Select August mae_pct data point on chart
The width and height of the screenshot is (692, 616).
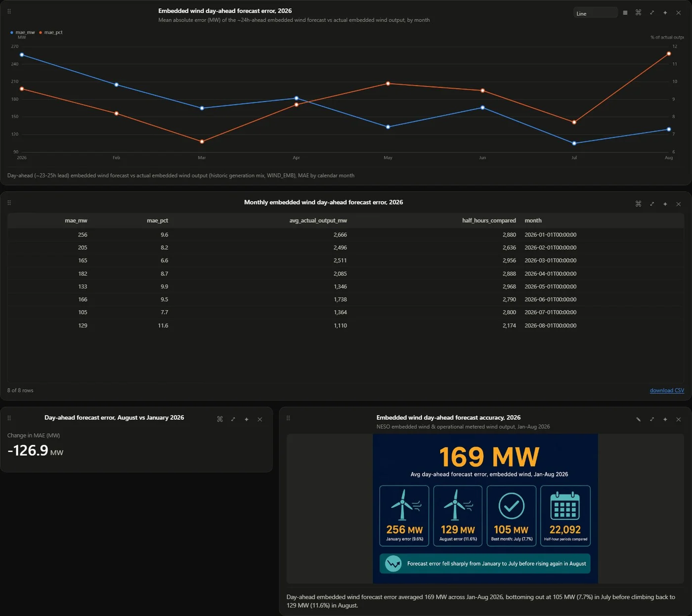pyautogui.click(x=669, y=53)
